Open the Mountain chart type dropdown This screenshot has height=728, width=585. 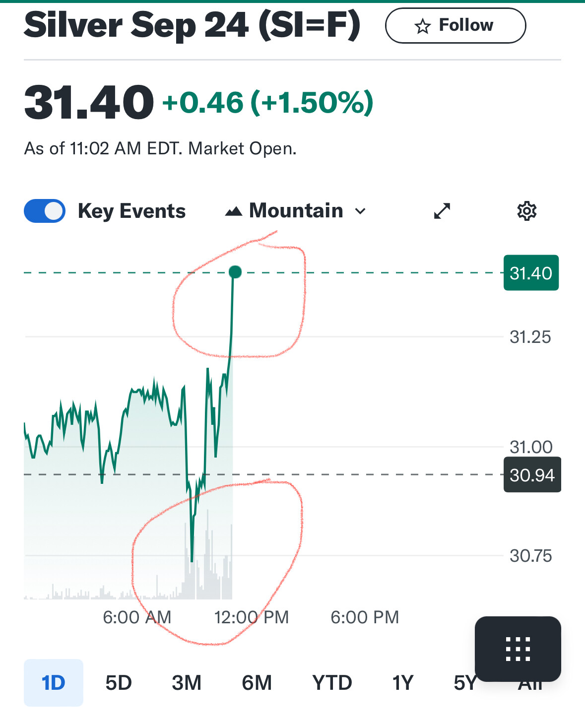point(296,211)
